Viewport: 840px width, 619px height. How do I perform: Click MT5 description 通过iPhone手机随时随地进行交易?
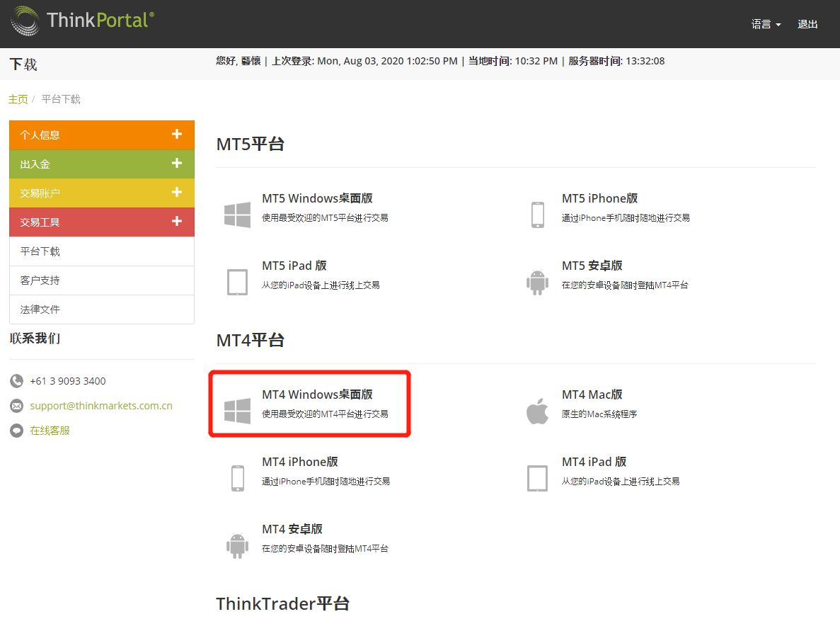[x=626, y=218]
